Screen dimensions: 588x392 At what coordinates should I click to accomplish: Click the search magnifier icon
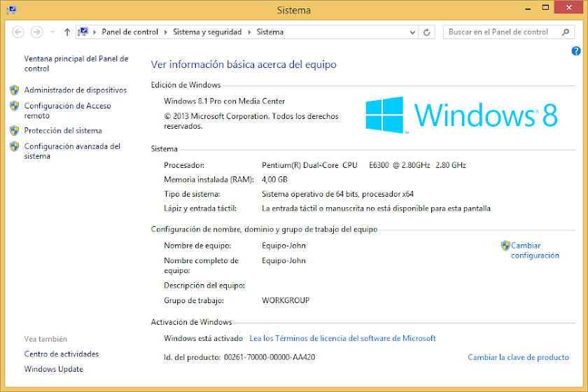[566, 32]
